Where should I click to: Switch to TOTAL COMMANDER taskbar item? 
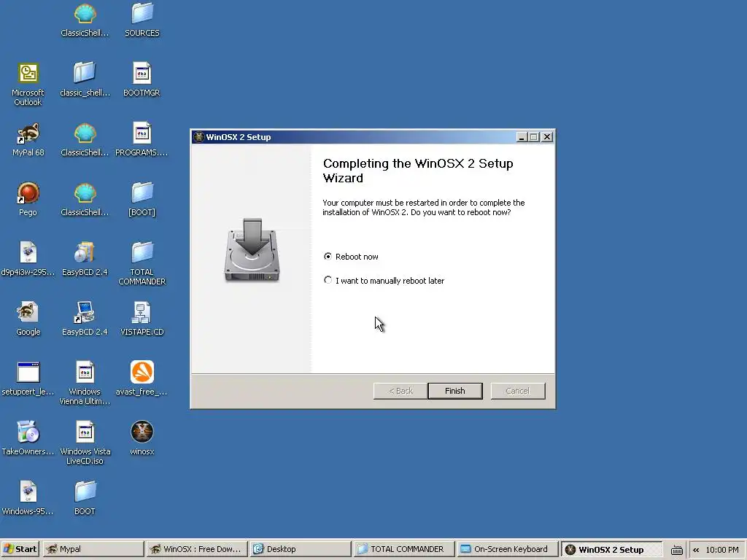(404, 549)
